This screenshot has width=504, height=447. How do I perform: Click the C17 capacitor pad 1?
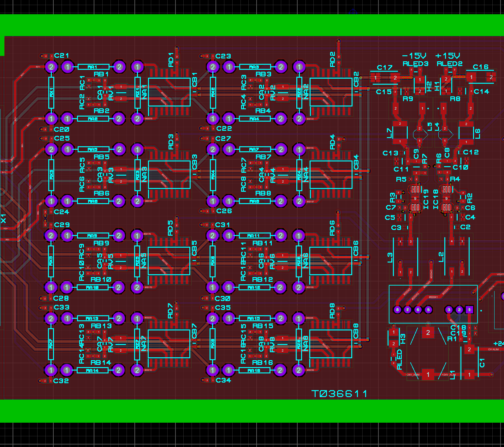tap(376, 77)
